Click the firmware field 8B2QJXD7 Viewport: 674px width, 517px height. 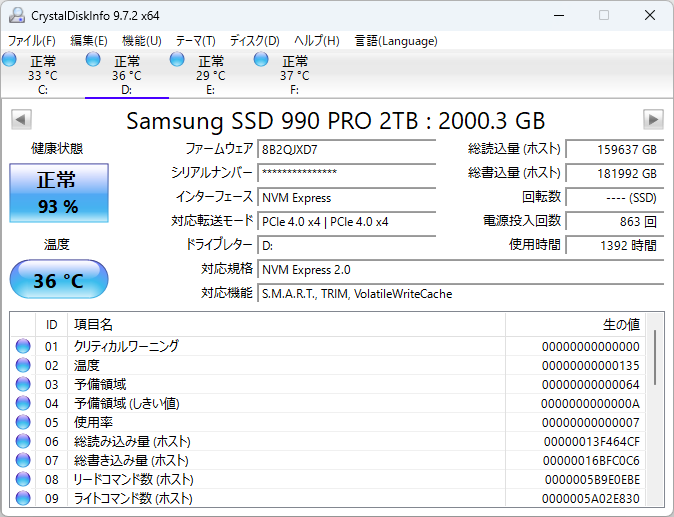click(346, 149)
